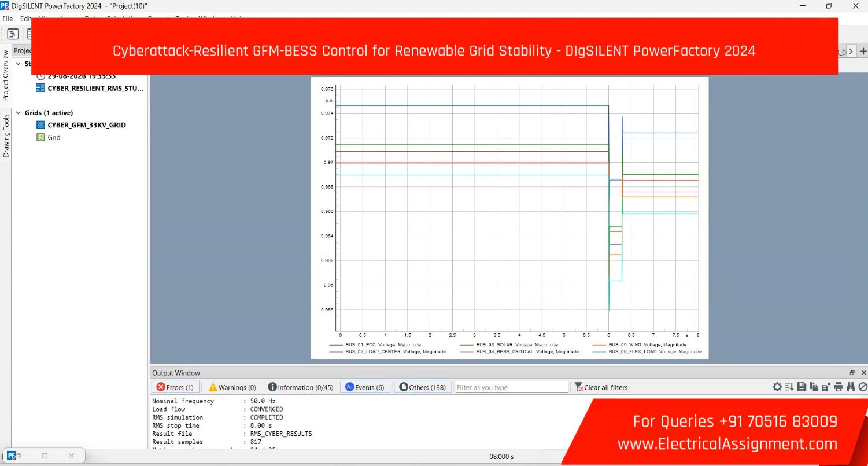Click BUS_05_WIND legend color line
Screen dimensions: 868x466
[x=599, y=344]
